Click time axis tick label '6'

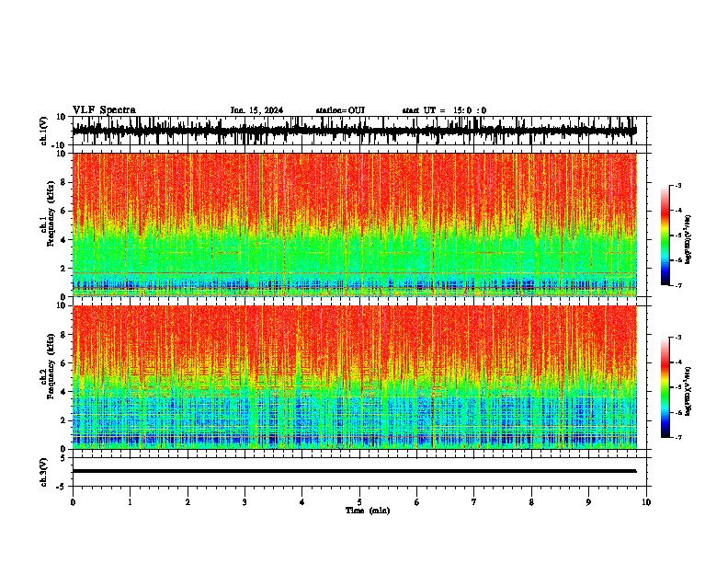click(417, 502)
